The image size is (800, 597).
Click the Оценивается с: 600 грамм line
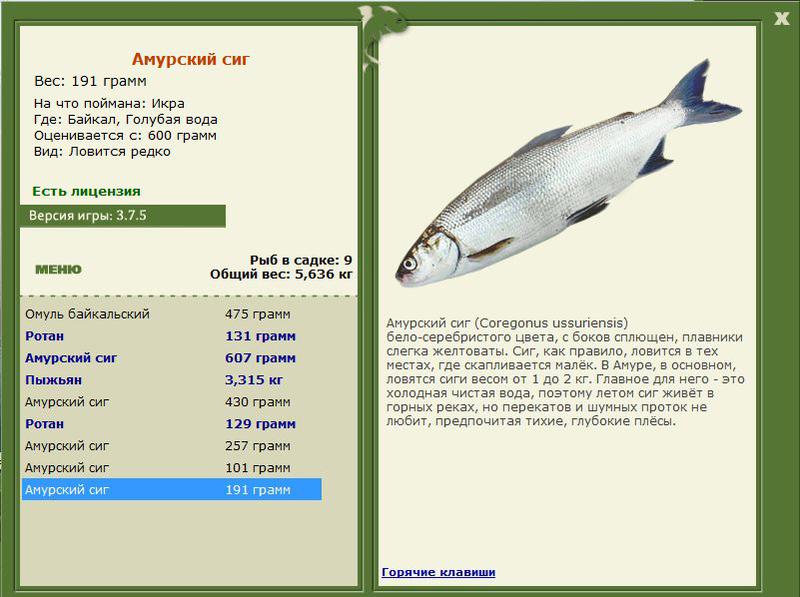pos(125,136)
